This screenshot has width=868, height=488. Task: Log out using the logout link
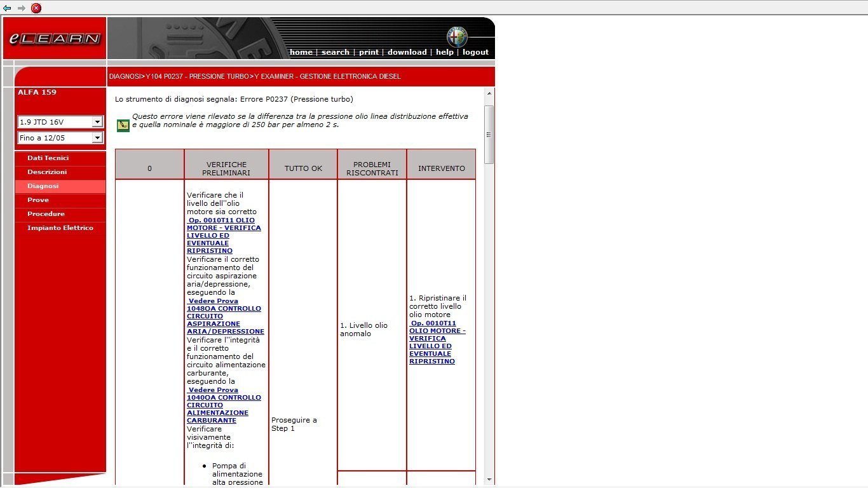(475, 52)
